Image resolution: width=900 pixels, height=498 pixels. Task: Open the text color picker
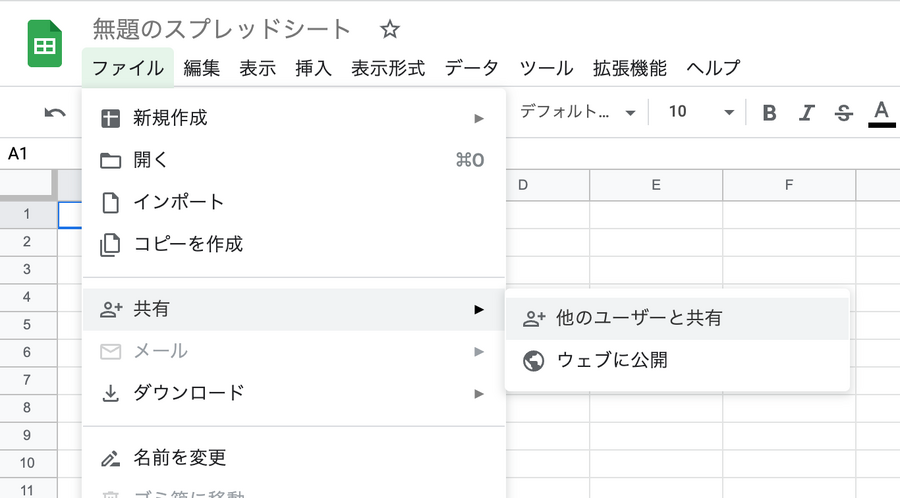882,113
